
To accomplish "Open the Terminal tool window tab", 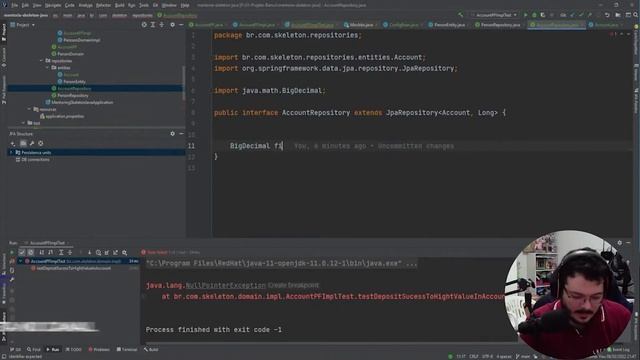I will (127, 349).
